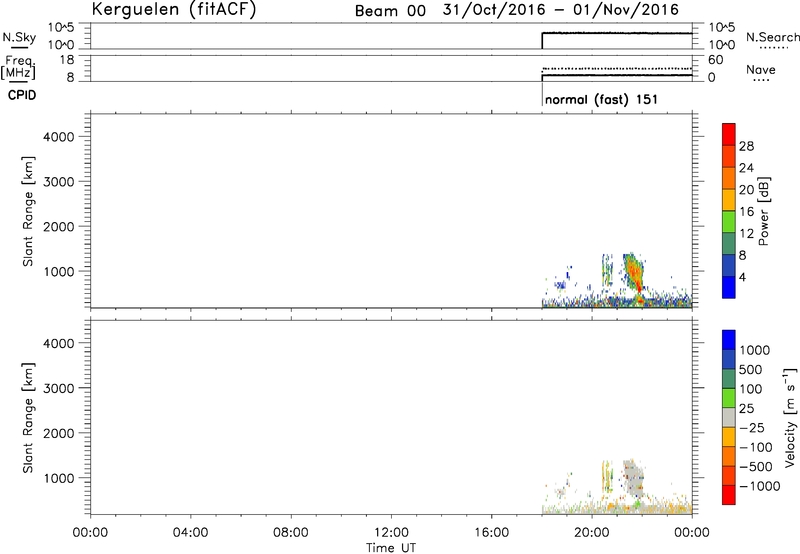Click the Slant Range label of the velocity panel
The width and height of the screenshot is (800, 554).
coord(28,418)
